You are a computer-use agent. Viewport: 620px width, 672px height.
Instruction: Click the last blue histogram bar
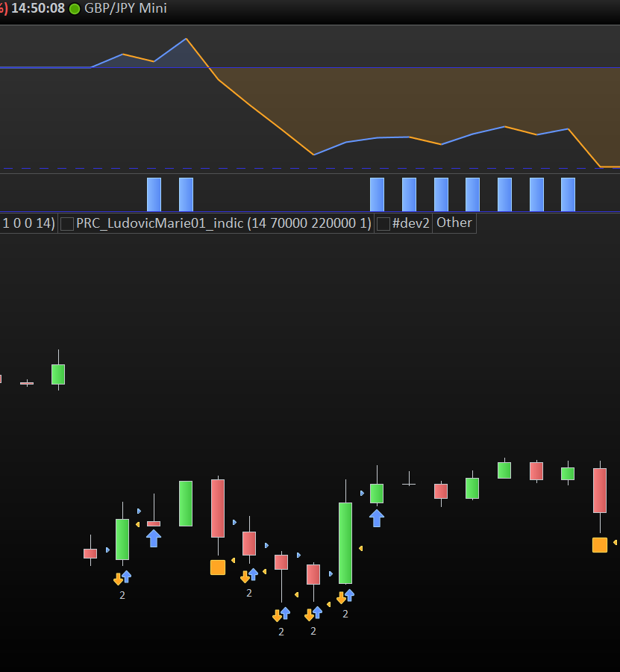(x=568, y=195)
